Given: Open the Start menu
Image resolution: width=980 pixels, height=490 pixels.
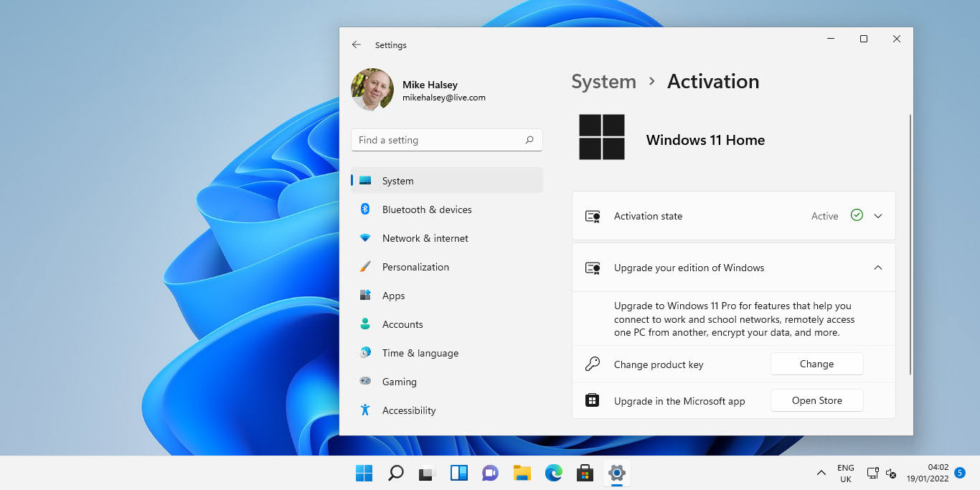Looking at the screenshot, I should pyautogui.click(x=364, y=473).
